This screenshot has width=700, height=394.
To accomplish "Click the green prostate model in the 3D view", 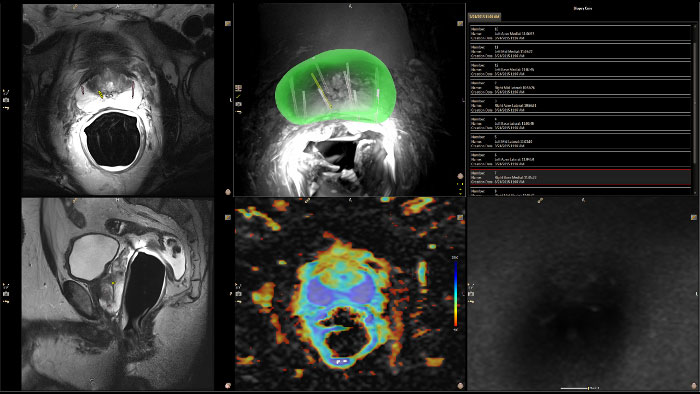I will 335,86.
